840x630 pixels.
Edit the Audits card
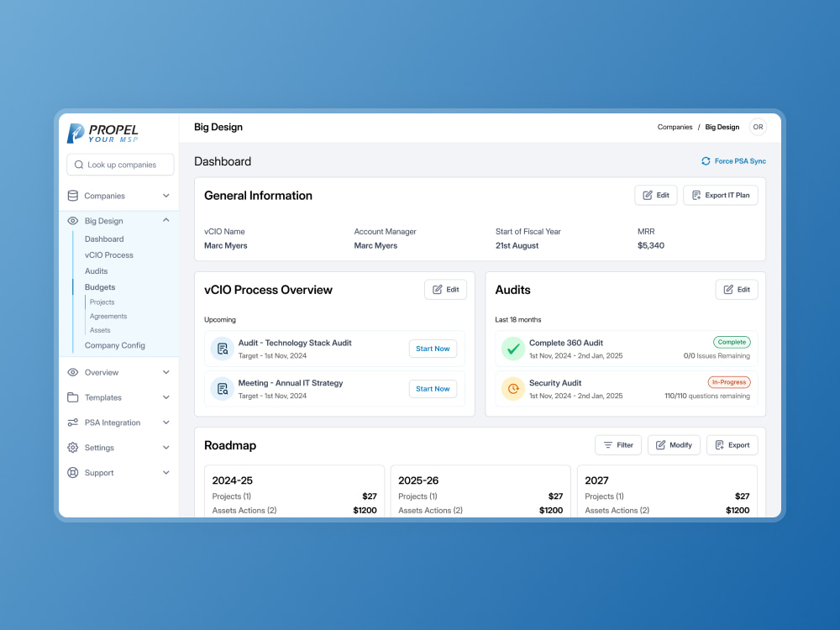click(737, 289)
